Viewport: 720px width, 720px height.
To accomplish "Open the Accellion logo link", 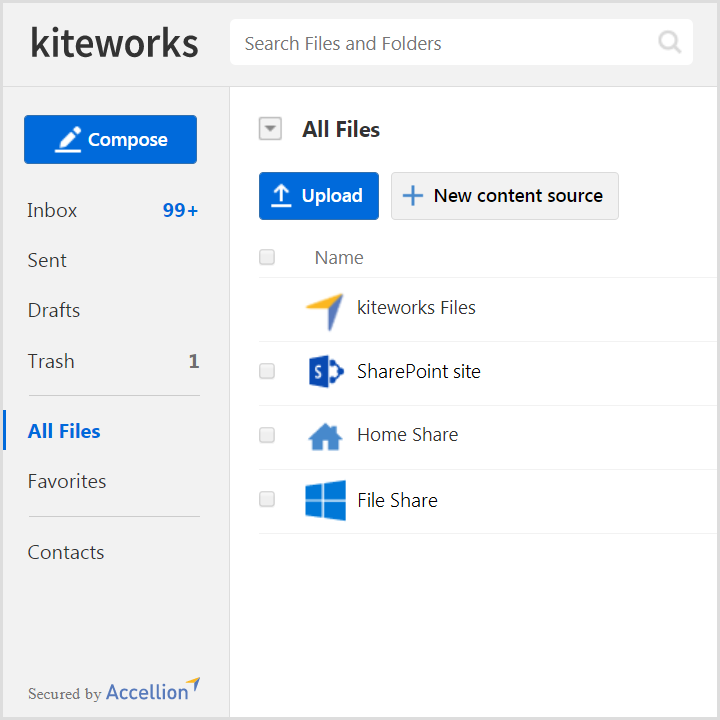I will 153,690.
